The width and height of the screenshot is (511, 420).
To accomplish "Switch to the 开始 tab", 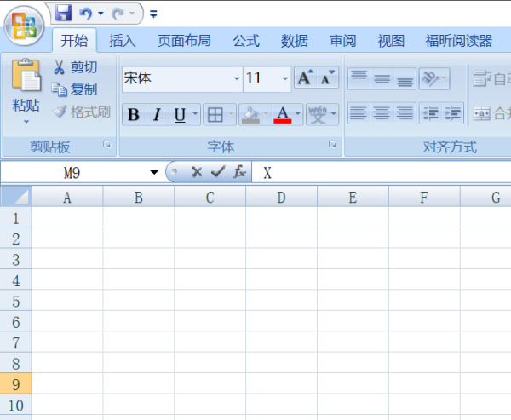I will pos(74,41).
